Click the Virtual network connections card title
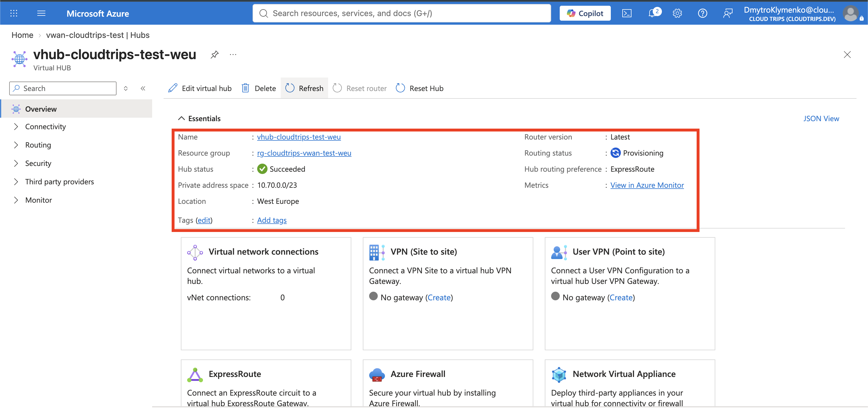868x418 pixels. 263,252
